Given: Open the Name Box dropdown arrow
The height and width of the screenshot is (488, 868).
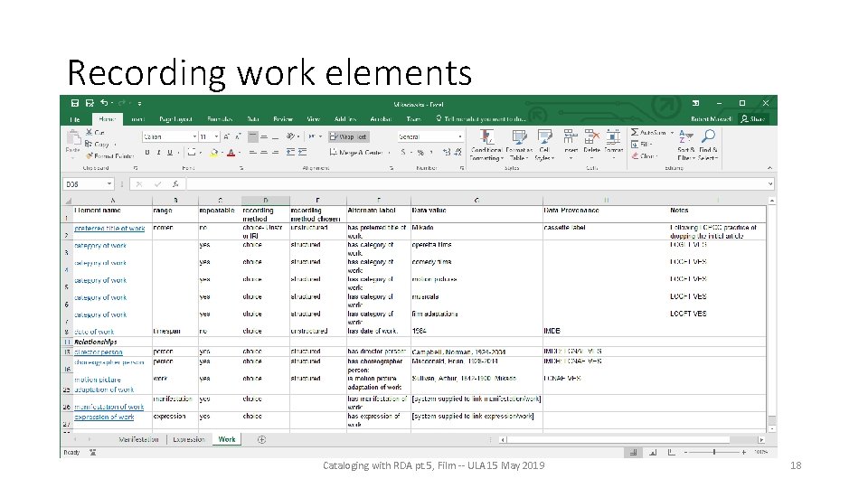Looking at the screenshot, I should pos(109,184).
